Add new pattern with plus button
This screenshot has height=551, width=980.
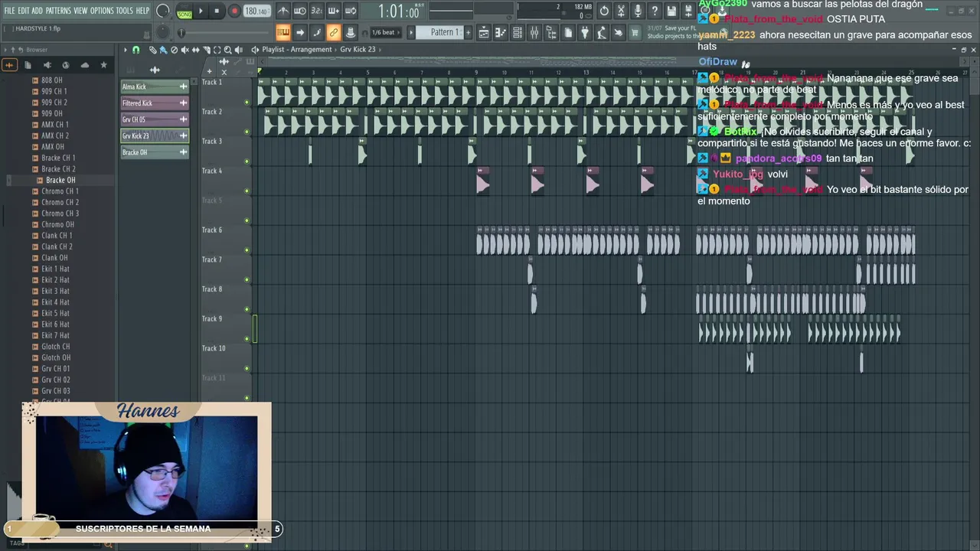(x=468, y=32)
